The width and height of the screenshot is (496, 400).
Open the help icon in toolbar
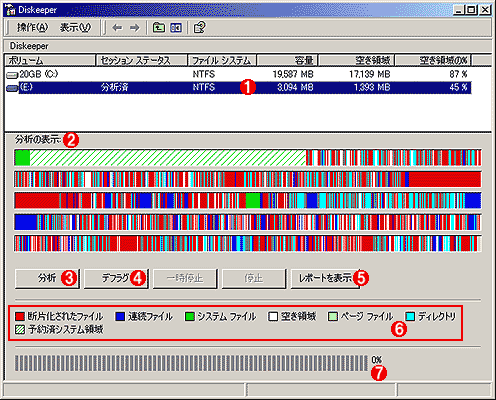click(x=200, y=28)
